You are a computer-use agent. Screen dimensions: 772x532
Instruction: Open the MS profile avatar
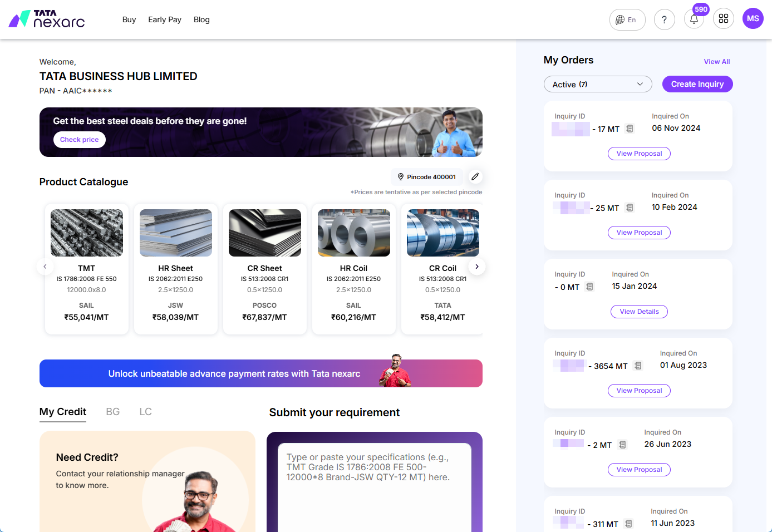point(753,18)
